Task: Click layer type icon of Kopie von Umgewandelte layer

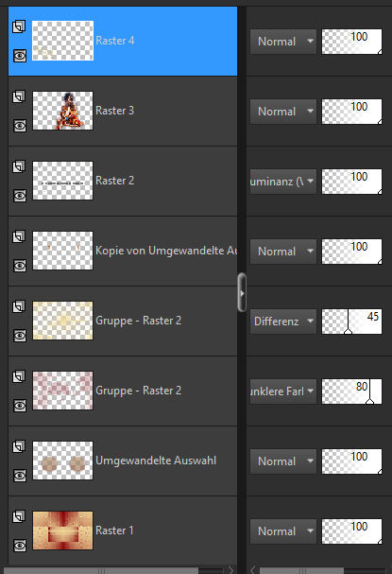Action: [19, 236]
